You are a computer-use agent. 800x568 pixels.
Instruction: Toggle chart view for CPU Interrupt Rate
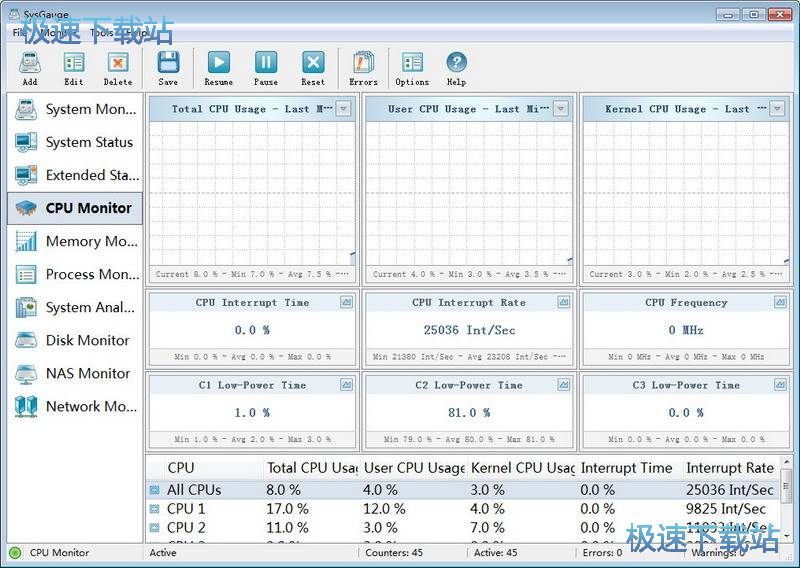click(563, 302)
